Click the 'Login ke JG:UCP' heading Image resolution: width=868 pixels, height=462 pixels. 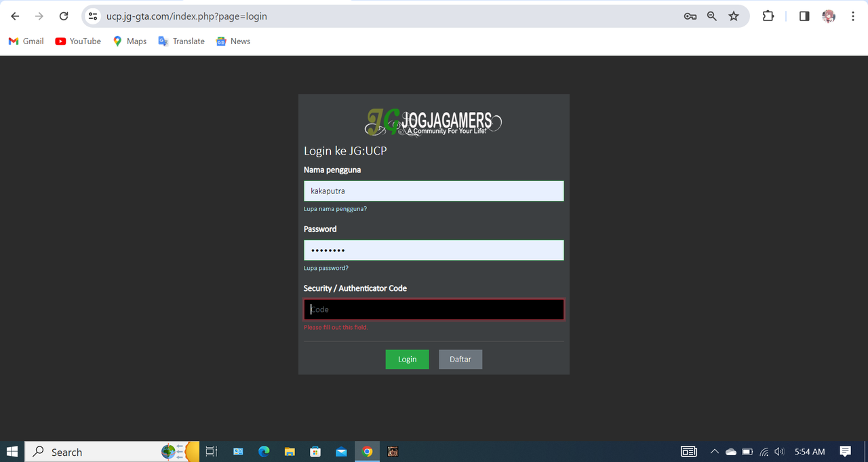345,151
